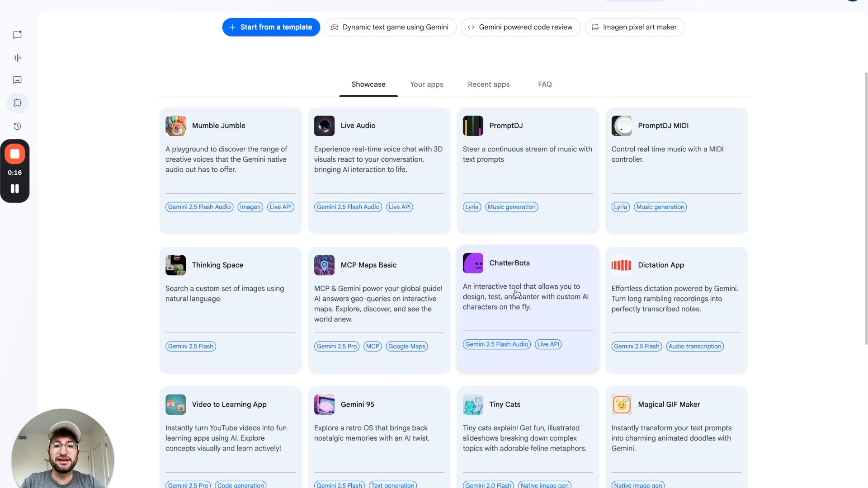Open the Mumble Jumble app icon
Image resolution: width=868 pixels, height=488 pixels.
pos(175,126)
